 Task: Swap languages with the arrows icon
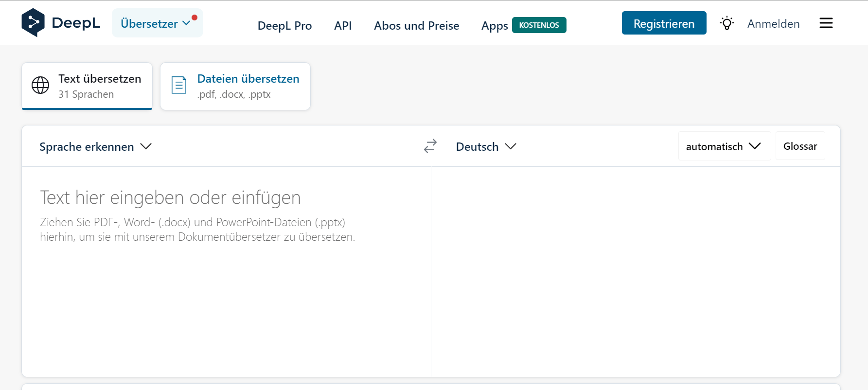coord(430,146)
